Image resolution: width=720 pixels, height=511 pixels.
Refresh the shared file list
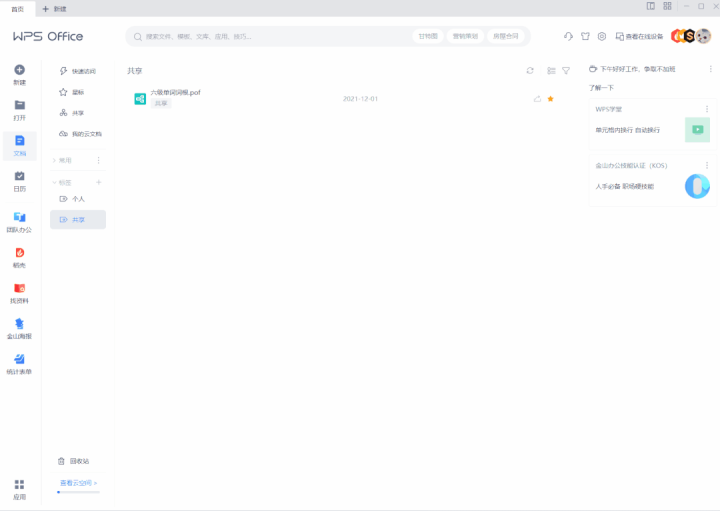click(x=530, y=71)
